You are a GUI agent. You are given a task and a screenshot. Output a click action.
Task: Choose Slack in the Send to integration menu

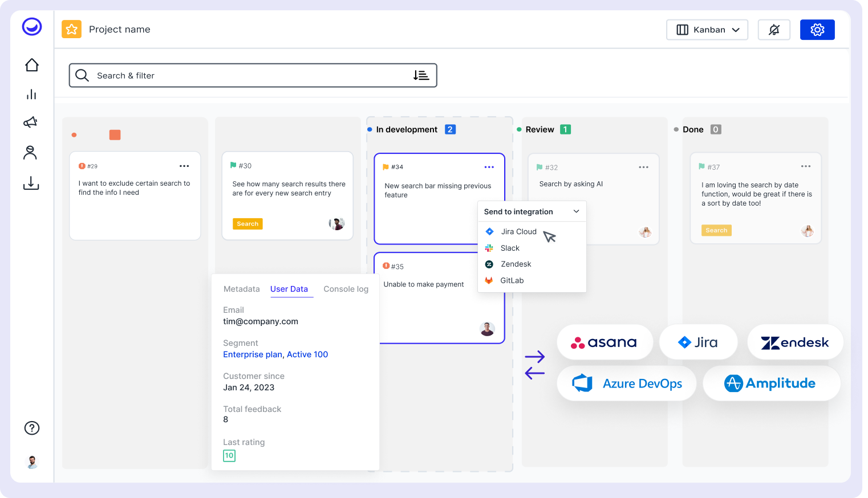[510, 248]
